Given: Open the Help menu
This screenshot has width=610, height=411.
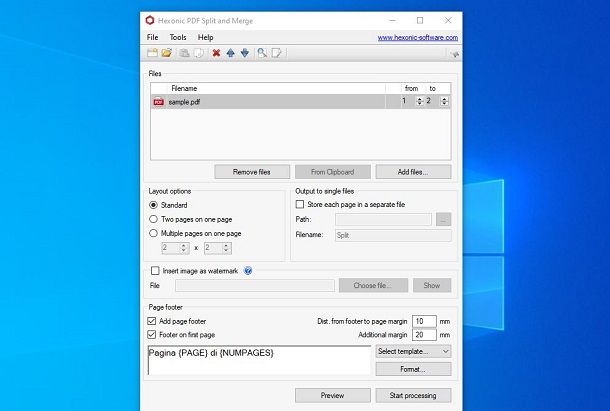Looking at the screenshot, I should (205, 37).
